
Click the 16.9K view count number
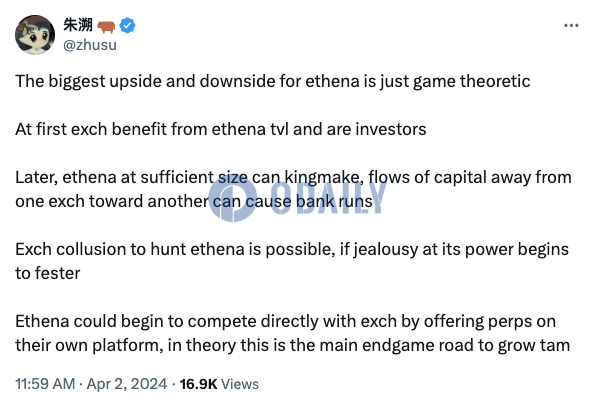[x=198, y=384]
